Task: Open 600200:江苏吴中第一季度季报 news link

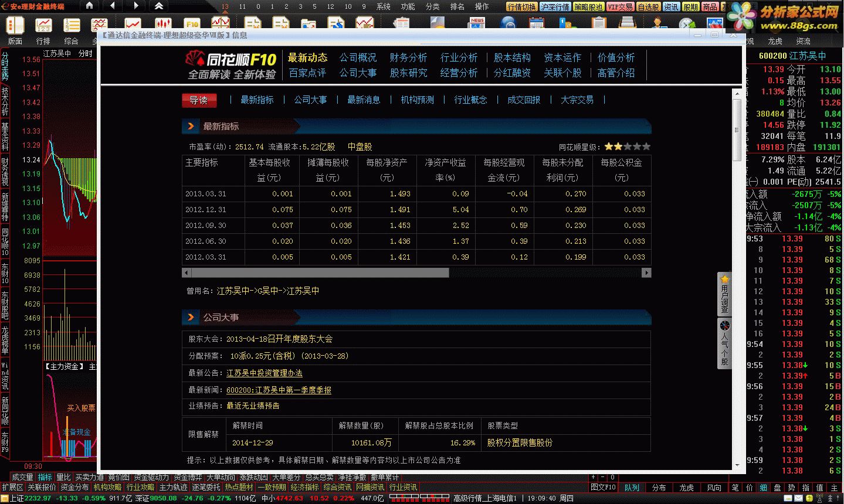Action: pos(279,390)
